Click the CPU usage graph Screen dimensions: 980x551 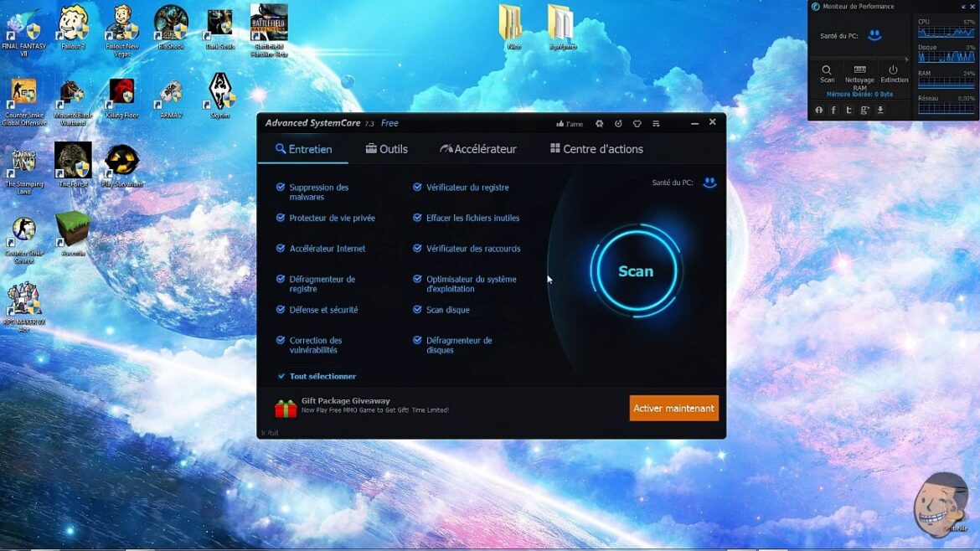946,32
